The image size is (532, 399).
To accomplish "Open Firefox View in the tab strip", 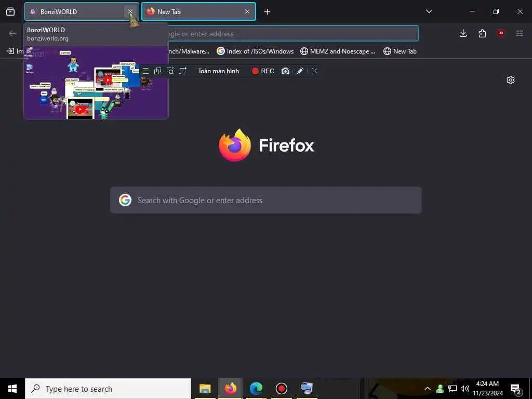I will [x=10, y=11].
